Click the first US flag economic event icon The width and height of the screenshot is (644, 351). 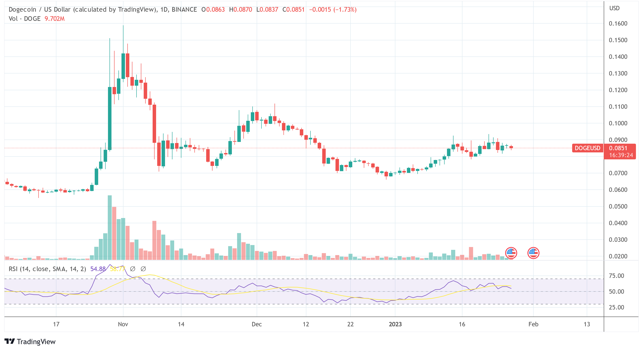click(x=511, y=253)
